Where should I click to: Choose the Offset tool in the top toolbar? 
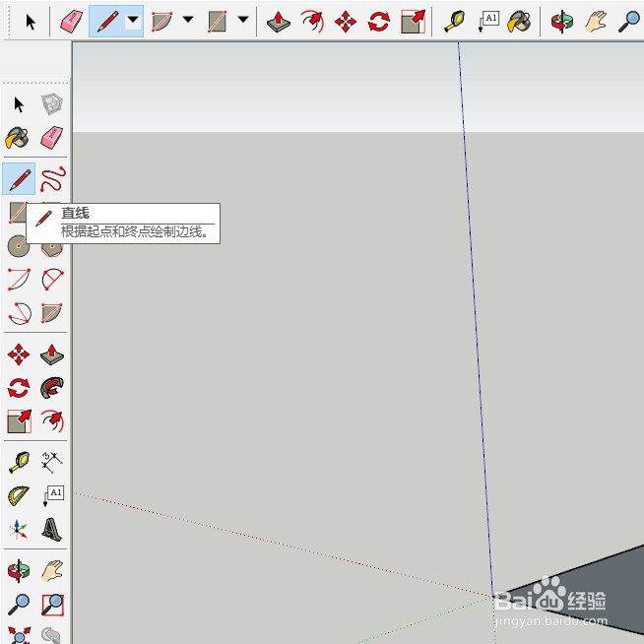[x=312, y=22]
